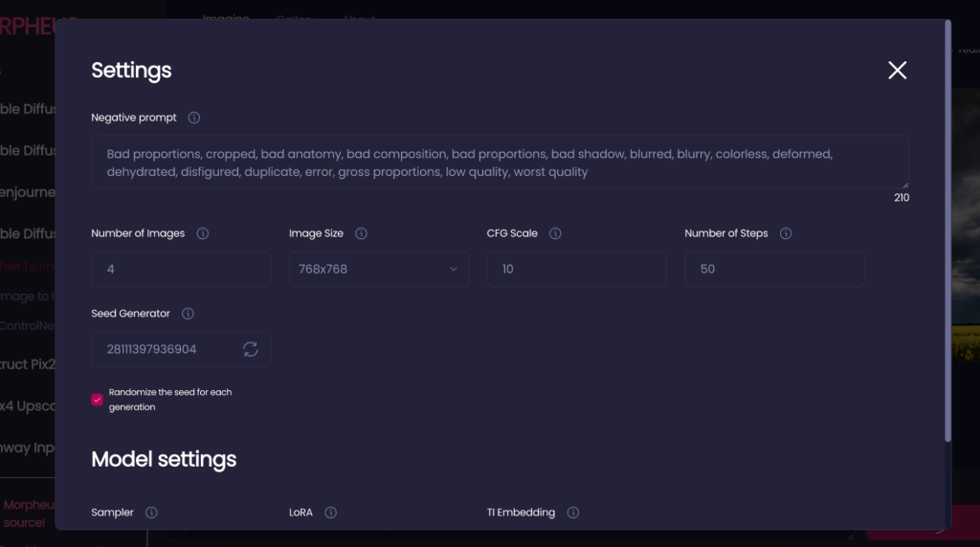Click the Number of Steps info icon
The width and height of the screenshot is (980, 547).
coord(786,233)
